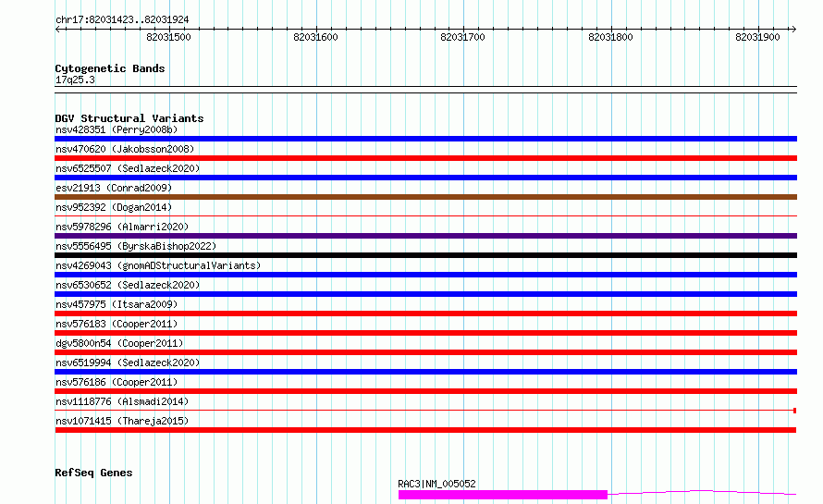Click the blue bar under nsv6525507
This screenshot has height=504, width=823.
click(x=425, y=178)
